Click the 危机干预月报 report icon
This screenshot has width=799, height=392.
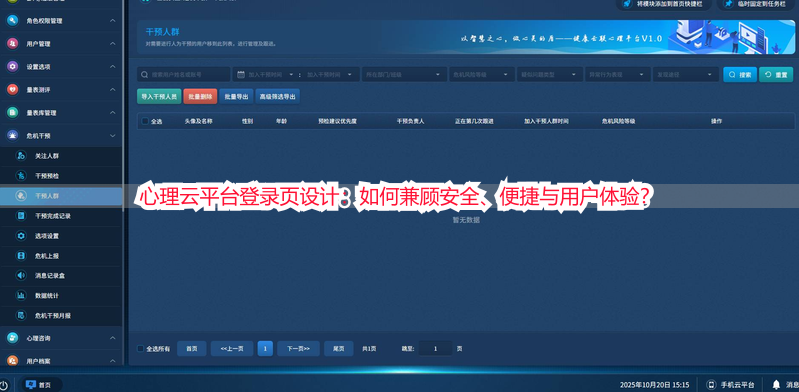[21, 316]
